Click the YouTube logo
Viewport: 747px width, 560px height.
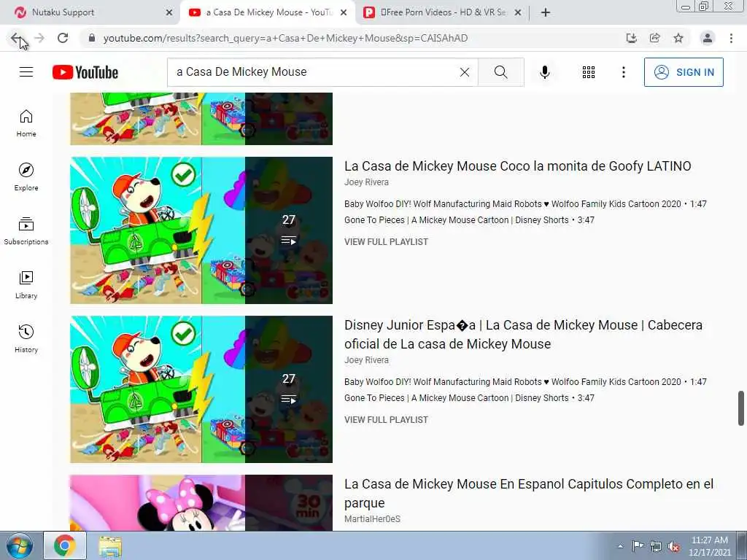85,72
